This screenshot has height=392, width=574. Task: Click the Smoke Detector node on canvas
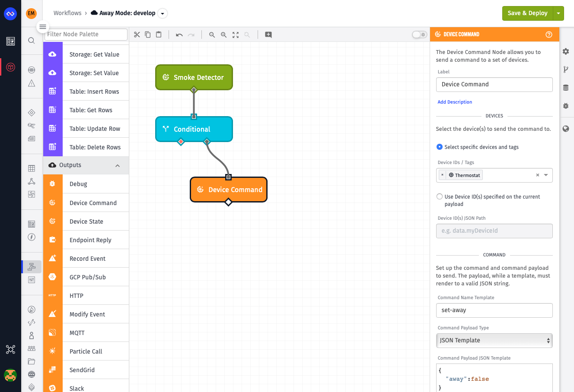[x=194, y=77]
